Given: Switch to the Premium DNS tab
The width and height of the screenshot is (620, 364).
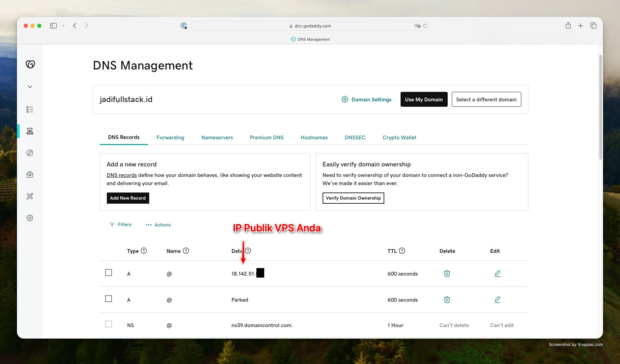Looking at the screenshot, I should point(267,138).
